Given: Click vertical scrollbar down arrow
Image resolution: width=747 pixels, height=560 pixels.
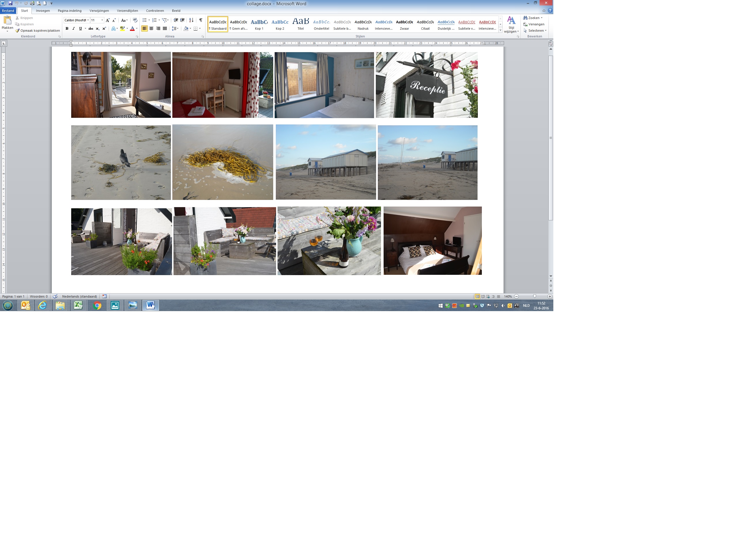Looking at the screenshot, I should point(551,276).
